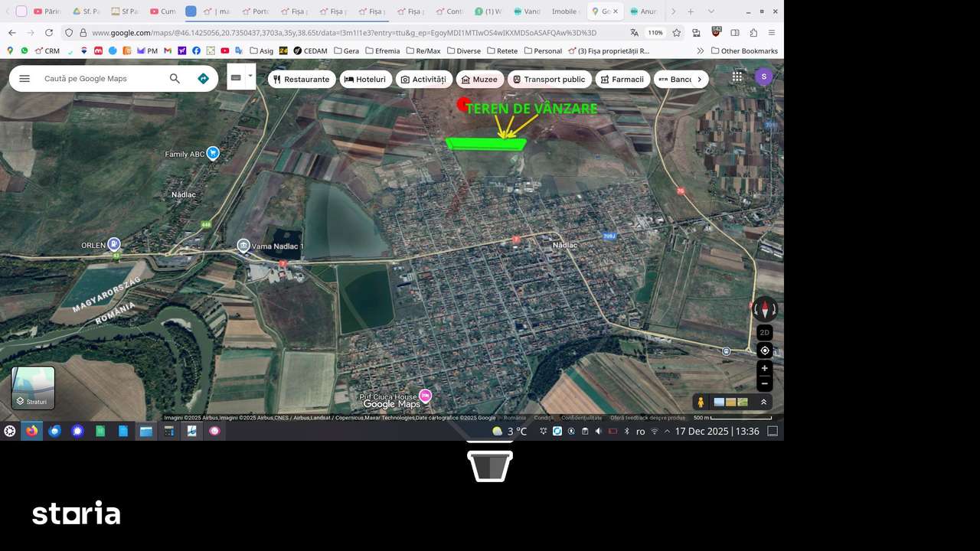
Task: Expand the map layers bar chevron
Action: click(763, 401)
